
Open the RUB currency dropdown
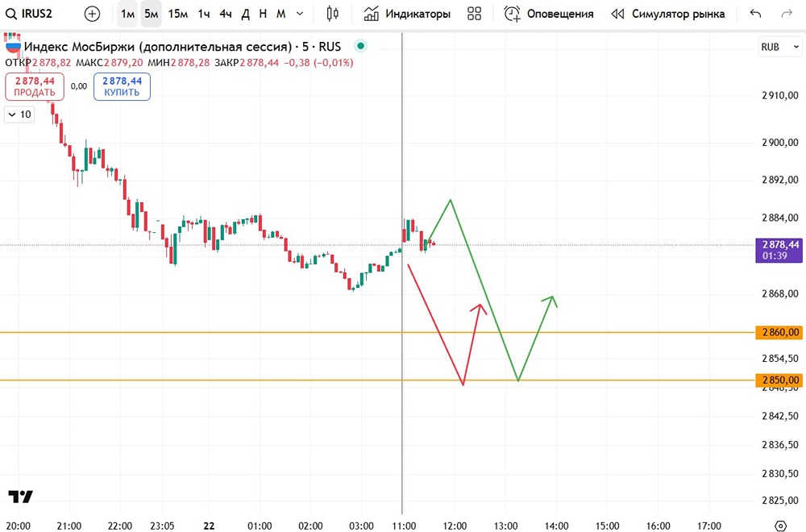point(779,47)
